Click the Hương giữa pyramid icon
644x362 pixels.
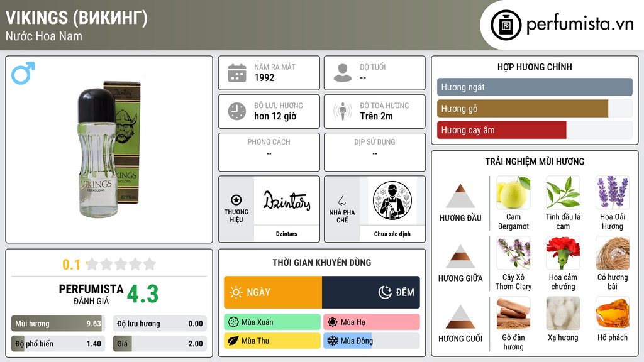click(x=460, y=256)
